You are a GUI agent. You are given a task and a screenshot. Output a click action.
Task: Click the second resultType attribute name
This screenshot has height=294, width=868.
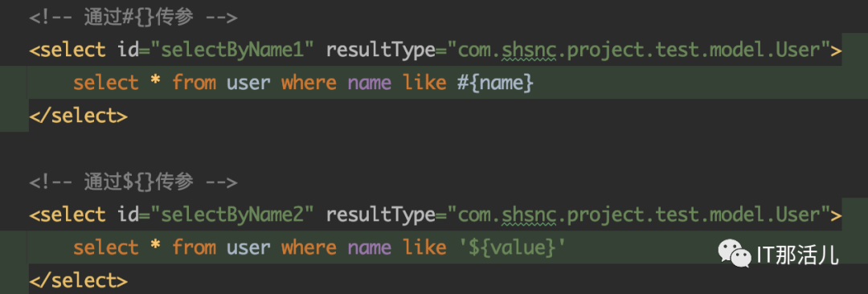(x=381, y=214)
